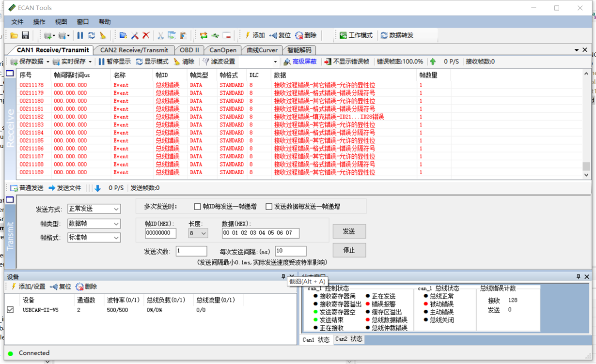
Task: Open the 智能解码 tab
Action: 300,50
